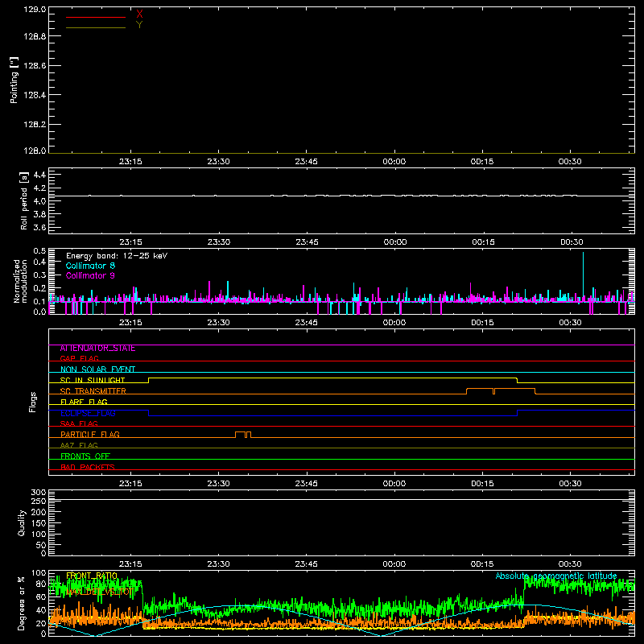Click the FLARE_FLAG label

84,402
